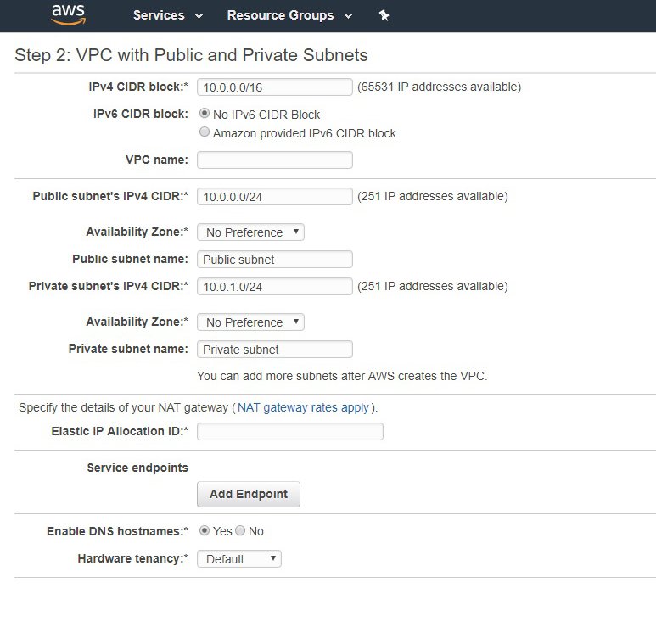Set Enable DNS hostnames to Yes
Image resolution: width=656 pixels, height=644 pixels.
click(x=205, y=530)
